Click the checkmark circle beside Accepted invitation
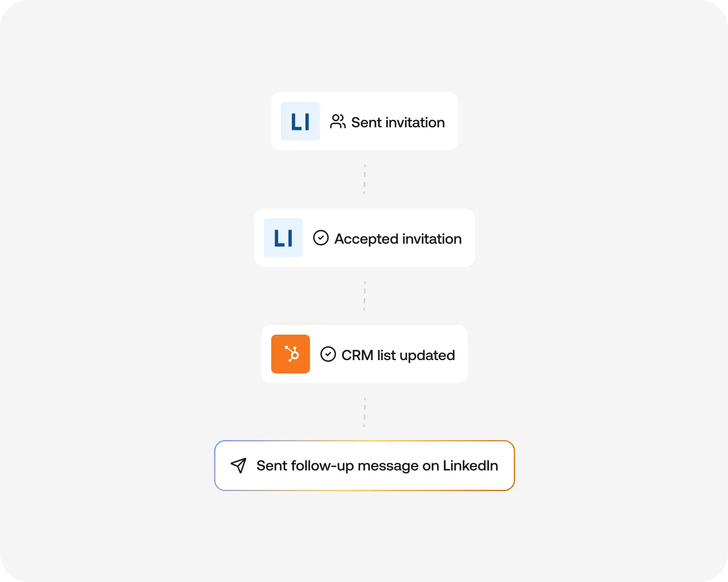This screenshot has height=582, width=728. pyautogui.click(x=321, y=238)
